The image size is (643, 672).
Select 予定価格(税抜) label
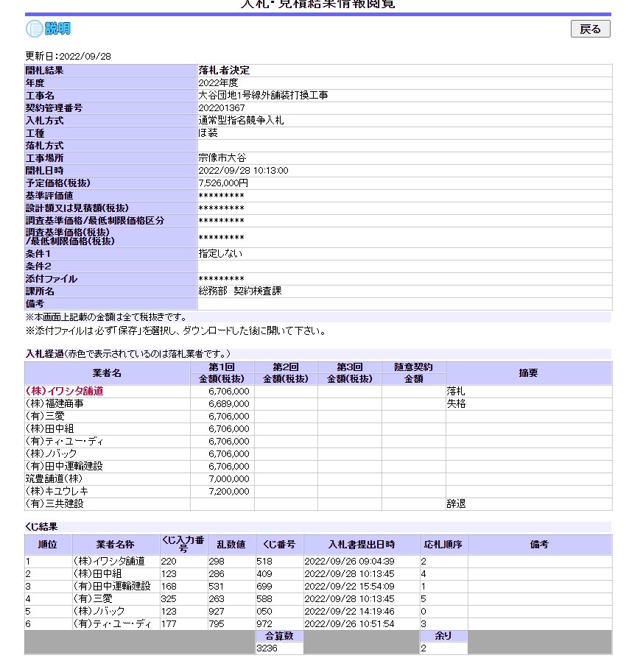[x=58, y=183]
